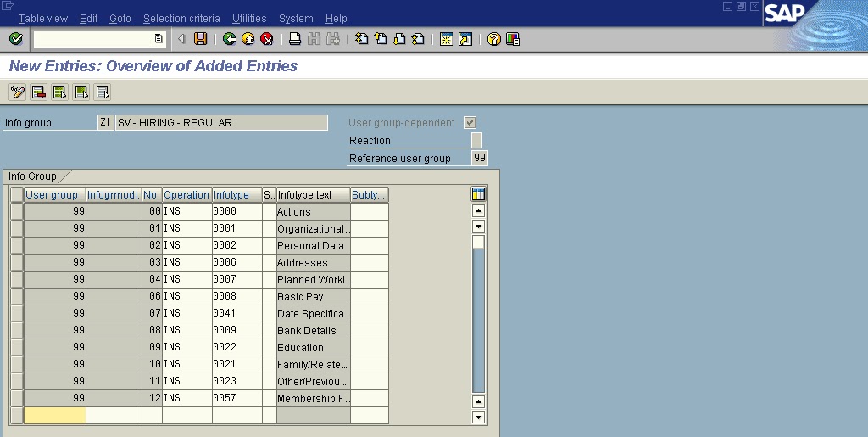Click the Infogrmodi. column header
Screen dimensions: 868x437
pyautogui.click(x=114, y=195)
